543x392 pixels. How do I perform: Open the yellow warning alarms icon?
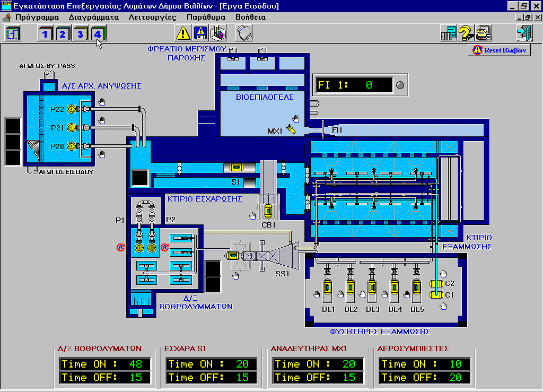(183, 33)
